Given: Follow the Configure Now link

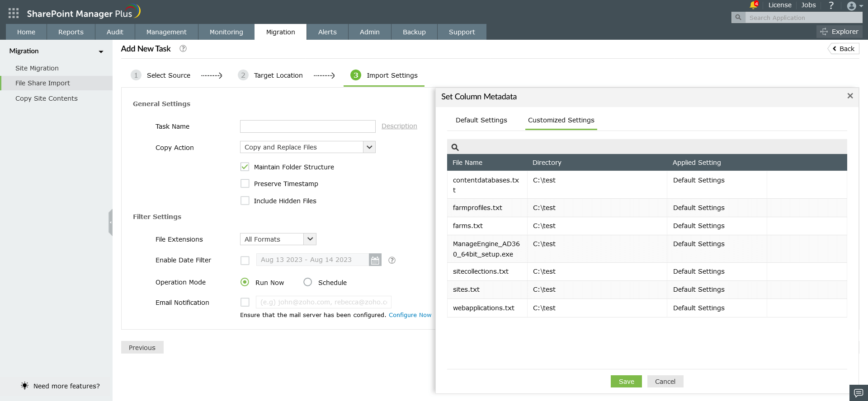Looking at the screenshot, I should [x=410, y=315].
